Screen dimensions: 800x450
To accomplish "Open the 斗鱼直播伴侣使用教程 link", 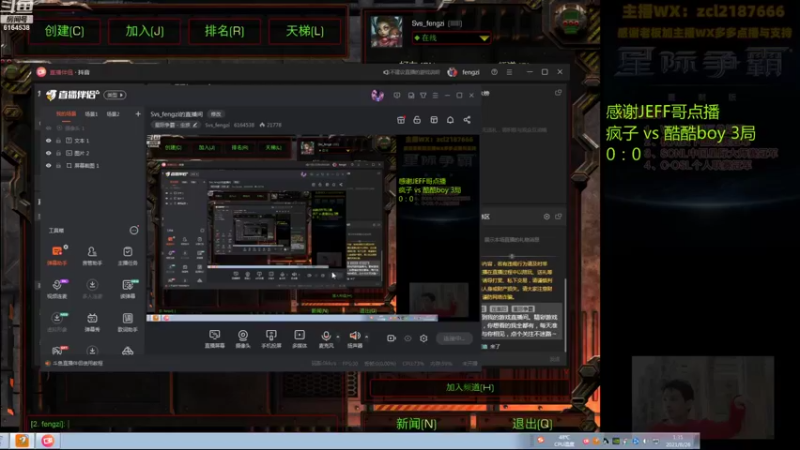I will 78,363.
